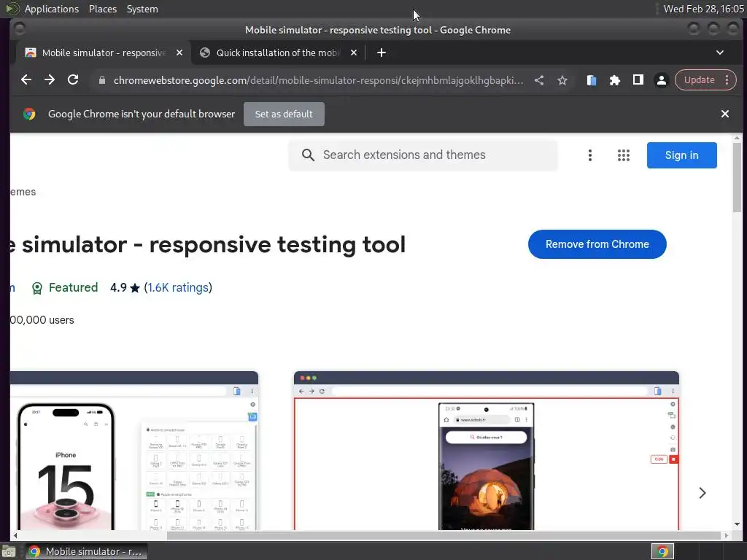The image size is (747, 560).
Task: Click Remove from Chrome button
Action: (597, 244)
